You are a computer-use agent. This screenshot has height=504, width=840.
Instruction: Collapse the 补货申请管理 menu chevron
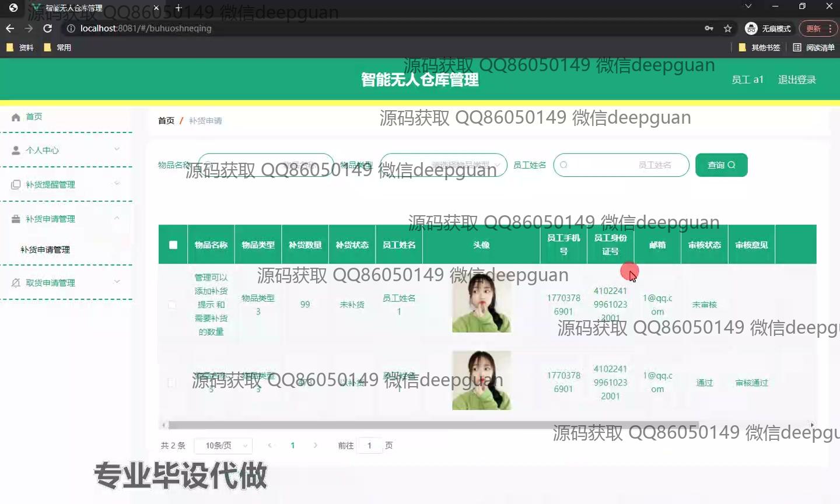[117, 219]
